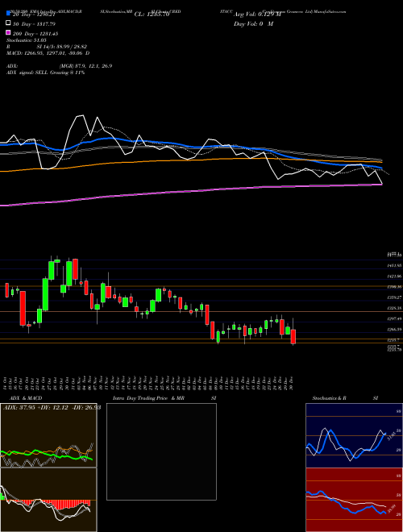Select the 200 Day moving average value
This screenshot has height=532, width=403.
click(35, 33)
